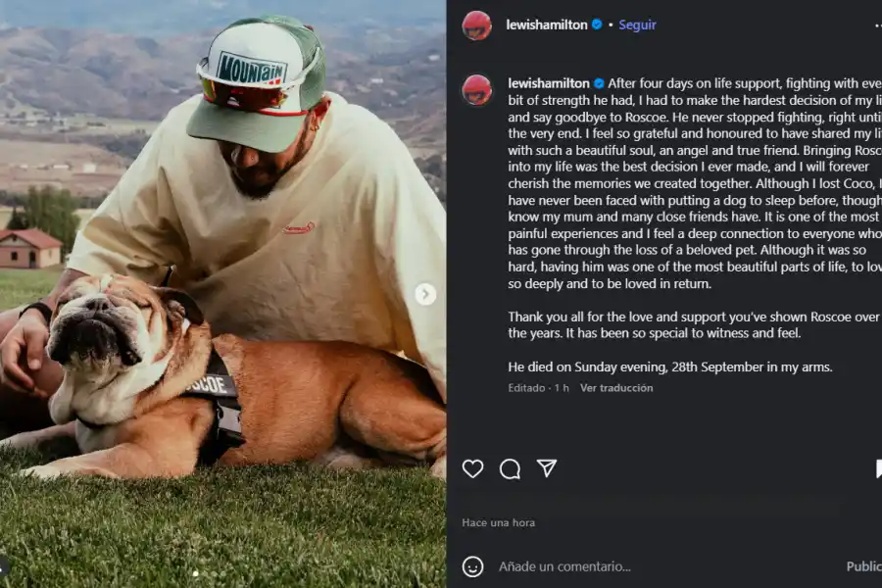882x588 pixels.
Task: Click the dot separator before Seguir
Action: click(612, 24)
